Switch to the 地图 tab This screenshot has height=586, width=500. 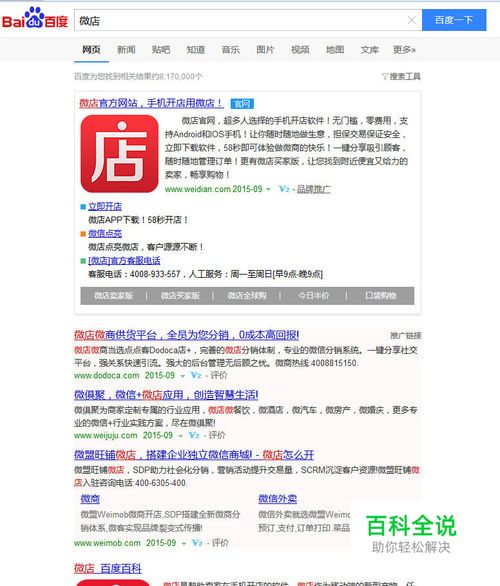335,50
